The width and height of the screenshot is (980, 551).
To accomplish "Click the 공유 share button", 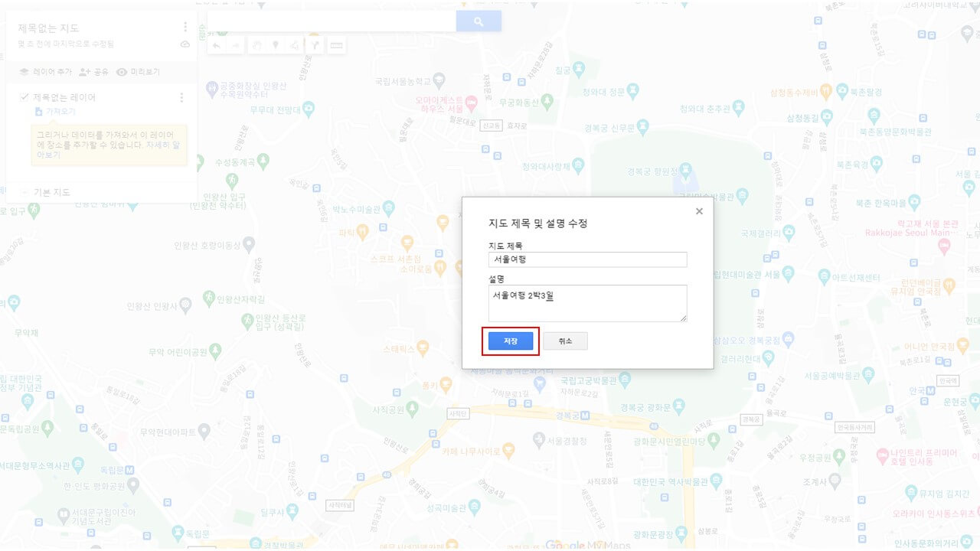I will pyautogui.click(x=93, y=71).
